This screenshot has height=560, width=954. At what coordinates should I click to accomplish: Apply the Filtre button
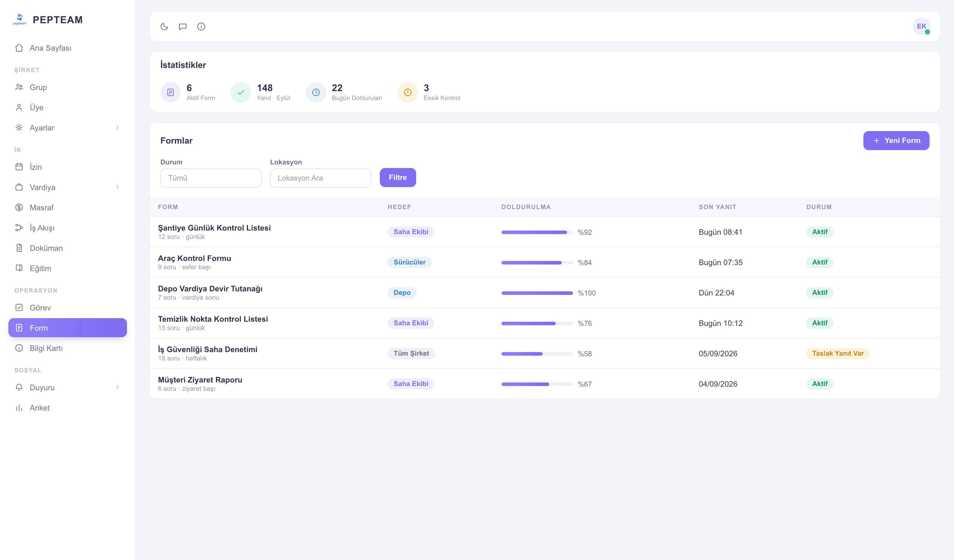coord(397,178)
